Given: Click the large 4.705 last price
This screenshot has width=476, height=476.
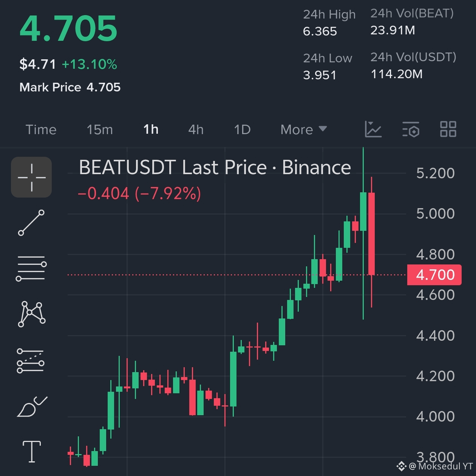Looking at the screenshot, I should [x=68, y=28].
